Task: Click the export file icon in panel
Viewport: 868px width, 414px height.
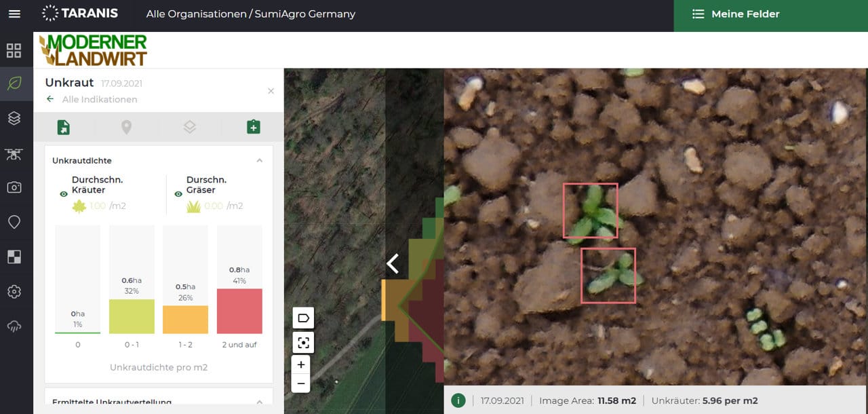Action: [x=63, y=127]
